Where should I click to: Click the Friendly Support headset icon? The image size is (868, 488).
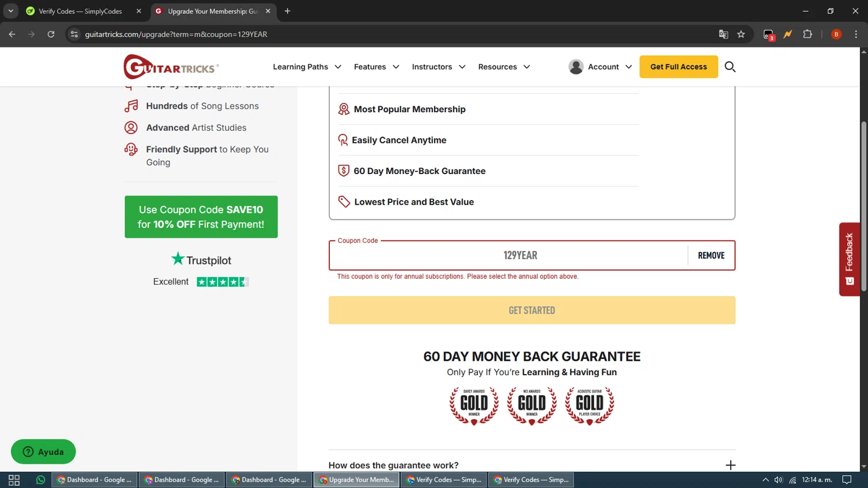[x=131, y=149]
